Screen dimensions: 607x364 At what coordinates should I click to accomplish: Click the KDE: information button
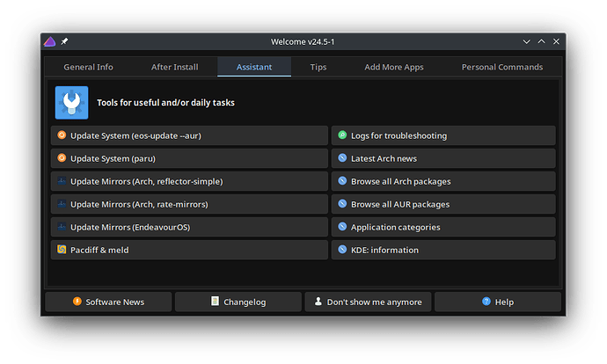click(x=444, y=250)
